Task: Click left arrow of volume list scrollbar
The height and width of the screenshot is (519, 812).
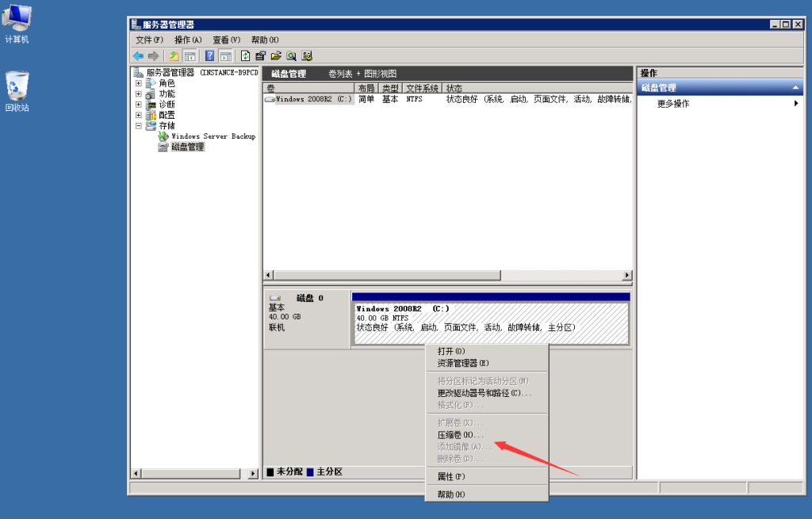Action: point(268,275)
